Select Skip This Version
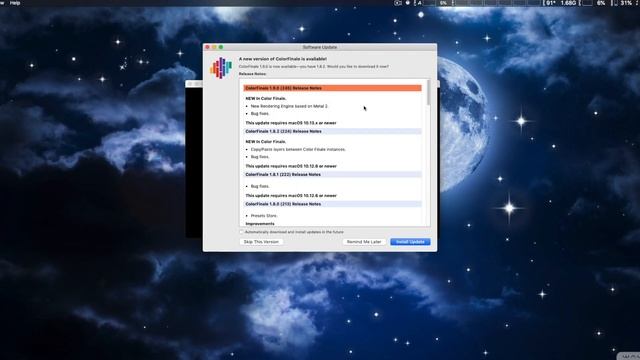640x360 pixels. pos(261,242)
